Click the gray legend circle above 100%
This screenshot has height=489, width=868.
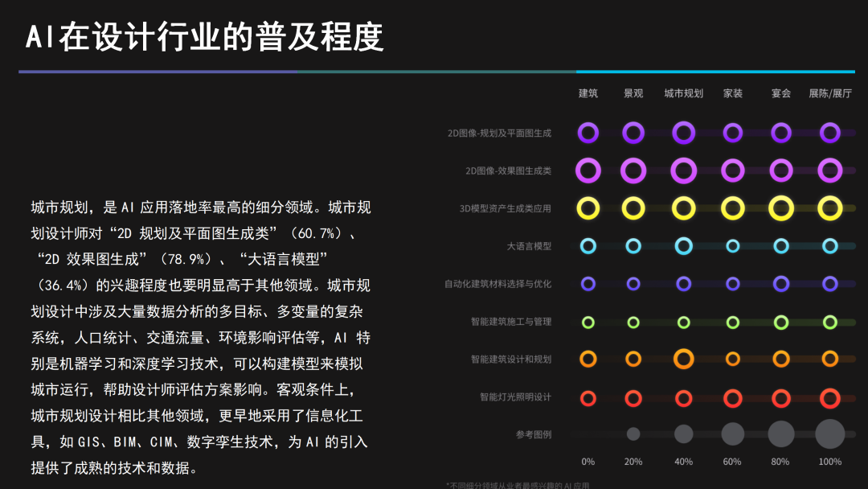click(x=829, y=434)
